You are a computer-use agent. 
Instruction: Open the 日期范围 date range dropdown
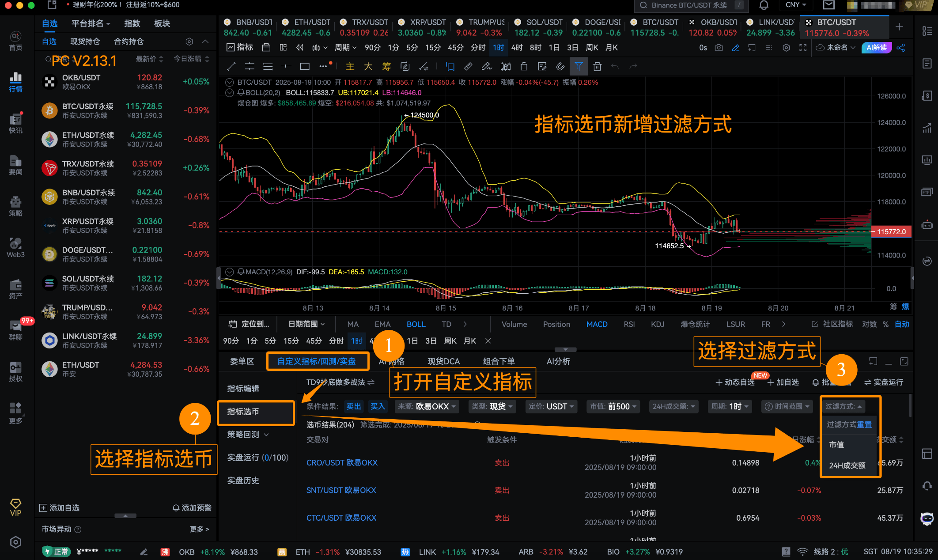point(306,324)
